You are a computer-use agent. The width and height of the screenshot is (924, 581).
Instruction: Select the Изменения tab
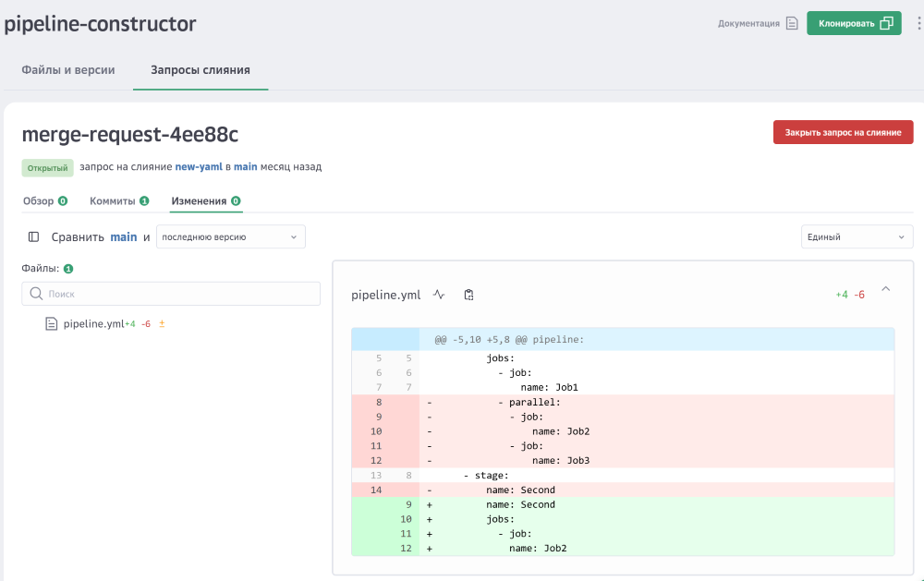pos(206,201)
